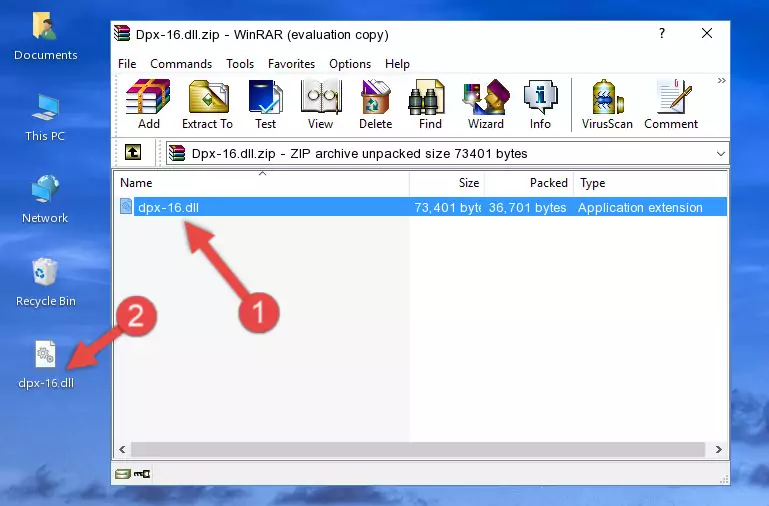Select the dpx-16.dll file row

pos(421,207)
